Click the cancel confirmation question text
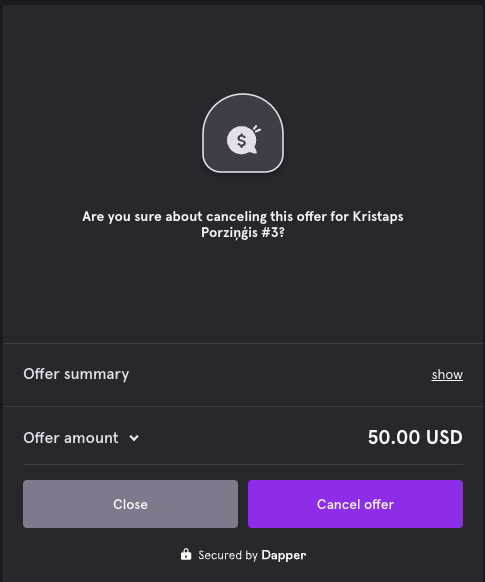 click(x=243, y=225)
